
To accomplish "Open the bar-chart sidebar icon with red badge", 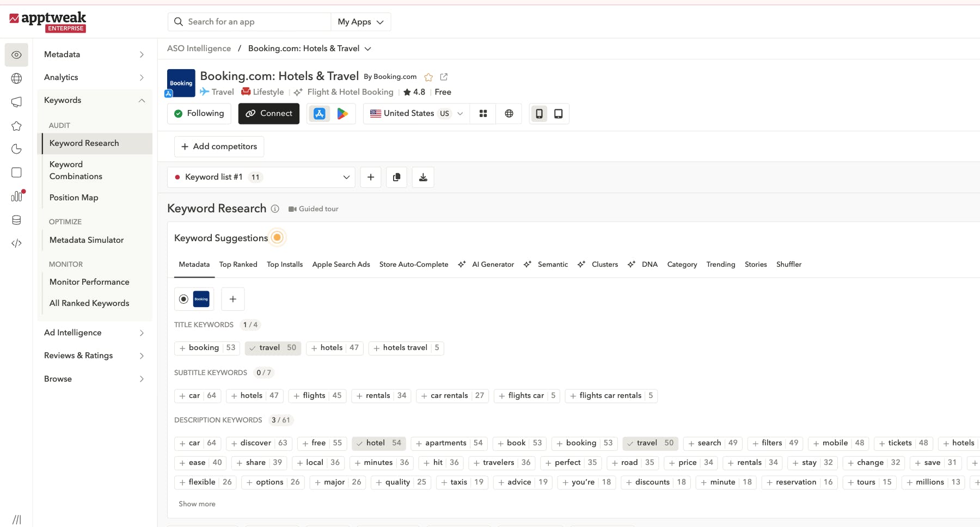I will [x=16, y=196].
